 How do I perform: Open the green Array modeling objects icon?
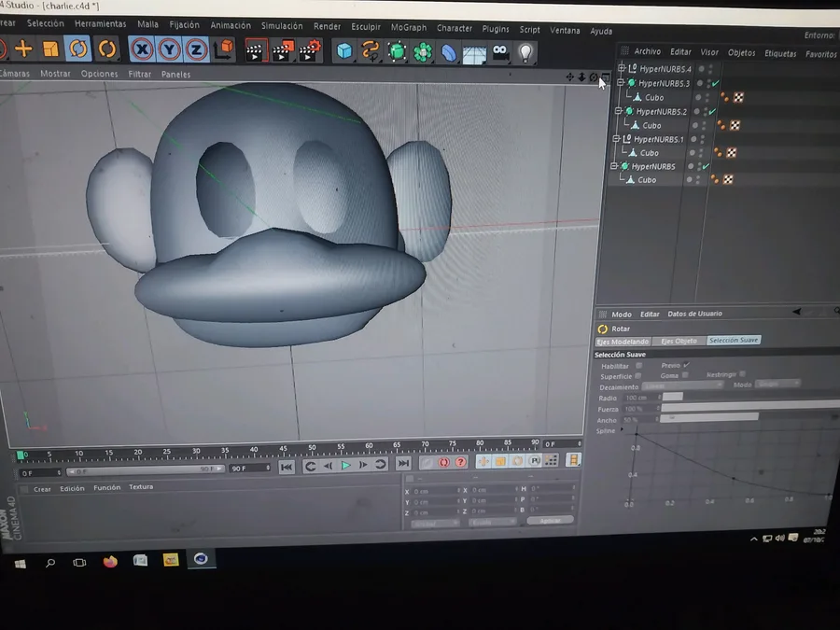pos(423,52)
